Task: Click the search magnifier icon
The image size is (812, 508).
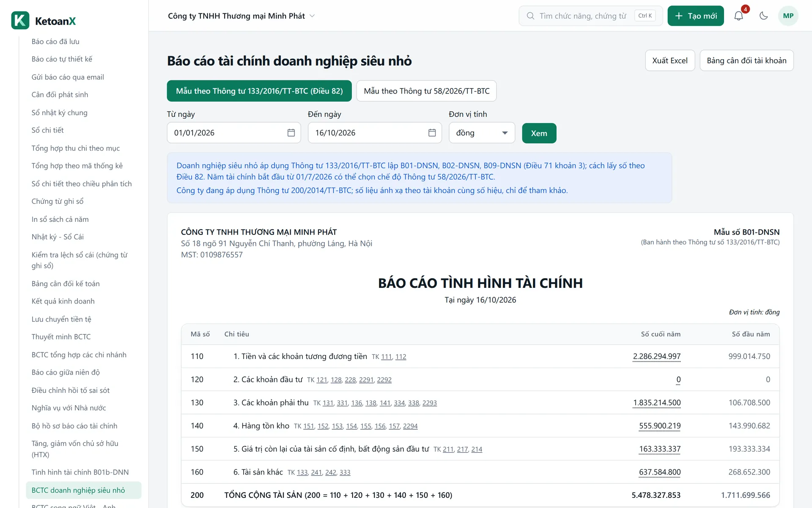Action: 530,16
